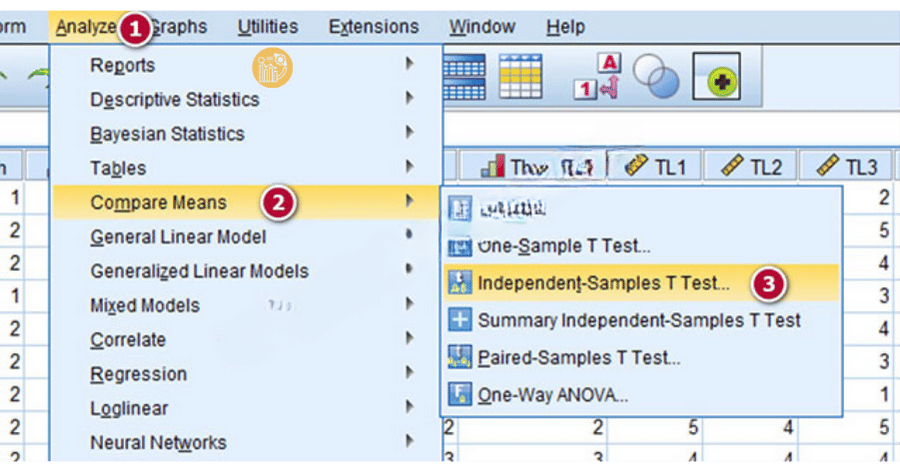Expand General Linear Model submenu
Viewport: 900px width, 472px height.
click(x=246, y=237)
